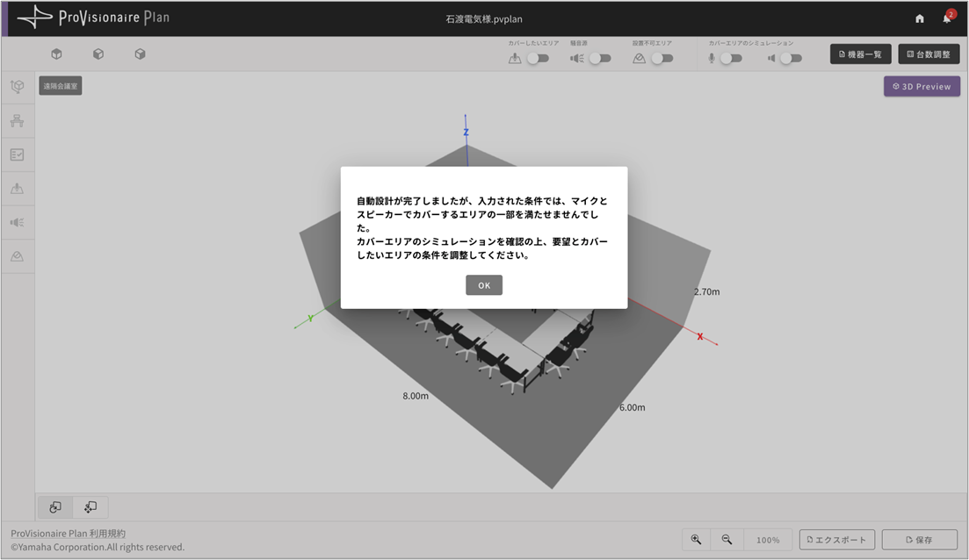Viewport: 969px width, 560px height.
Task: Select the first cube view icon
Action: (56, 54)
